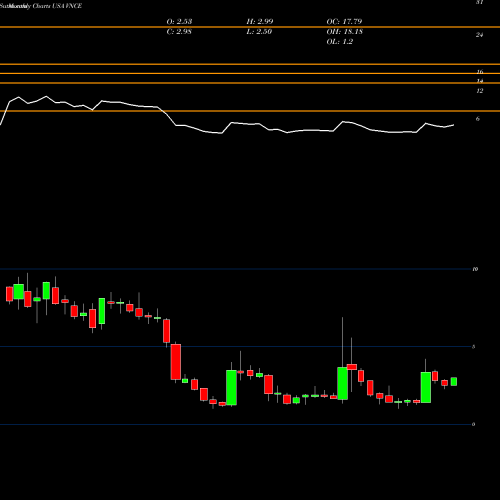Select the open value 'O: 2.53'
The width and height of the screenshot is (500, 500).
(x=179, y=21)
